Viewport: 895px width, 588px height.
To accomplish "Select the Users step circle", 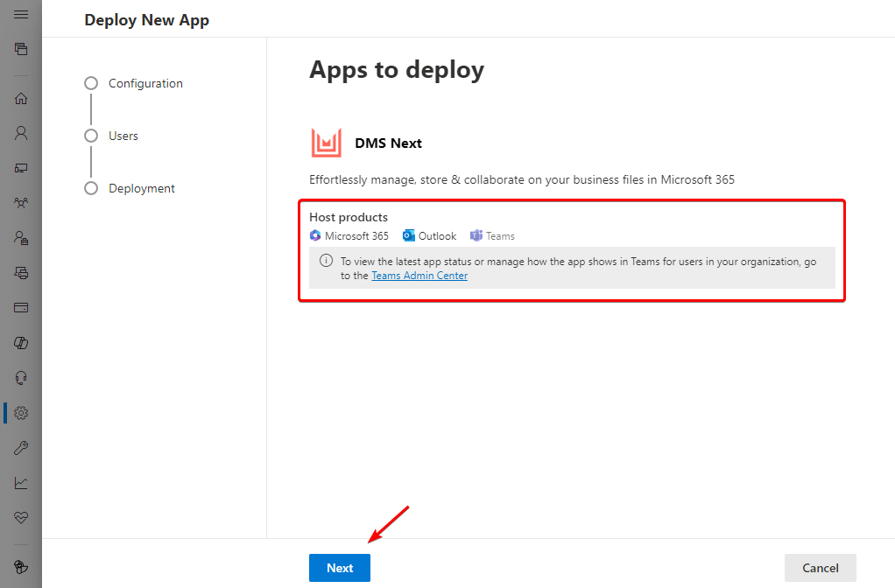I will pos(91,135).
